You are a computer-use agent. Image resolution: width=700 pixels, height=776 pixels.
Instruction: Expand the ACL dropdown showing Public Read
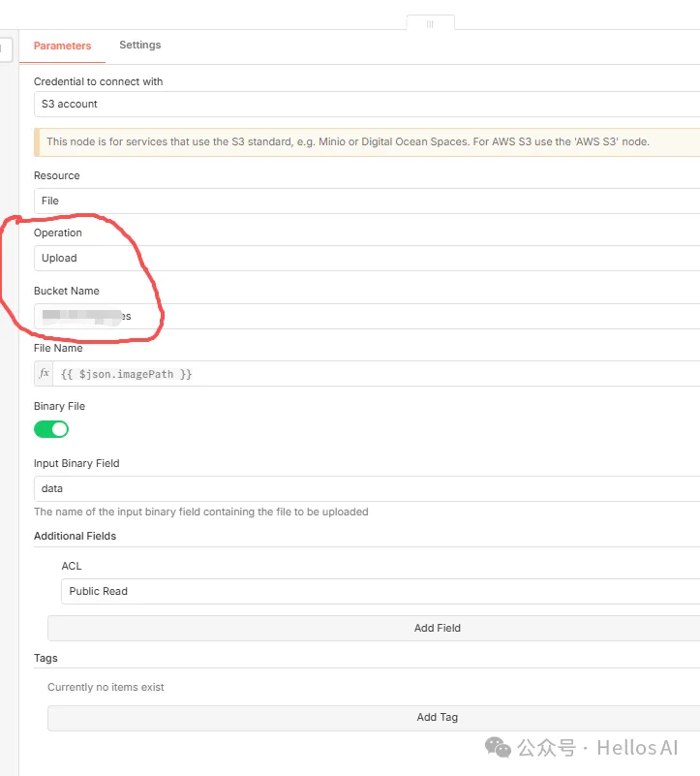tap(380, 591)
